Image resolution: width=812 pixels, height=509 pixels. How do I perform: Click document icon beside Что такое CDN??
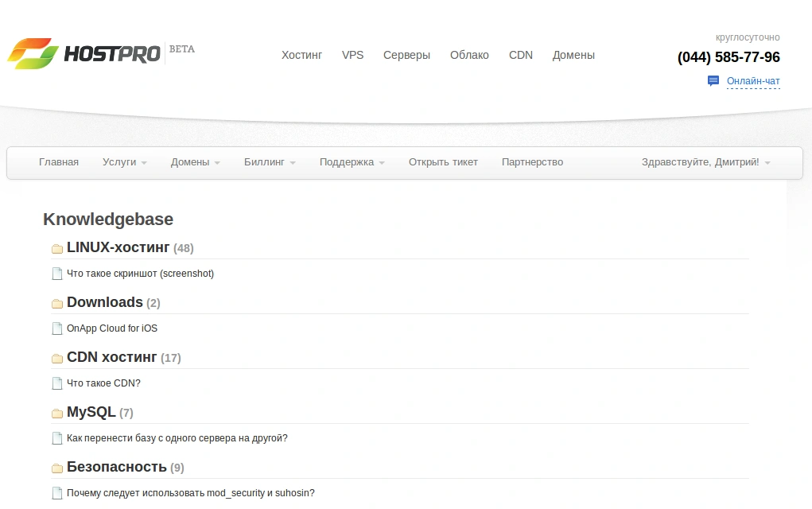tap(57, 383)
